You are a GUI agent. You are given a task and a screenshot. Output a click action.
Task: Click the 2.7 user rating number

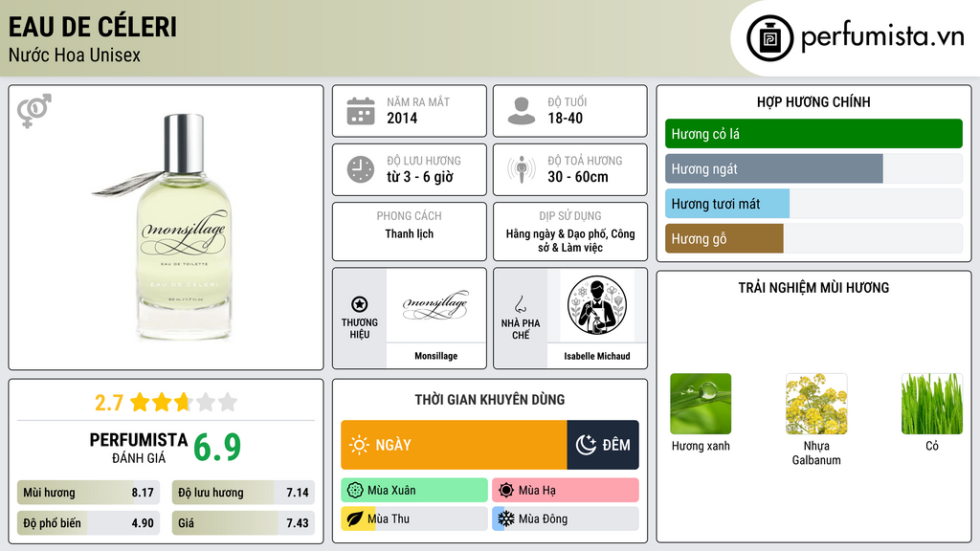point(109,403)
